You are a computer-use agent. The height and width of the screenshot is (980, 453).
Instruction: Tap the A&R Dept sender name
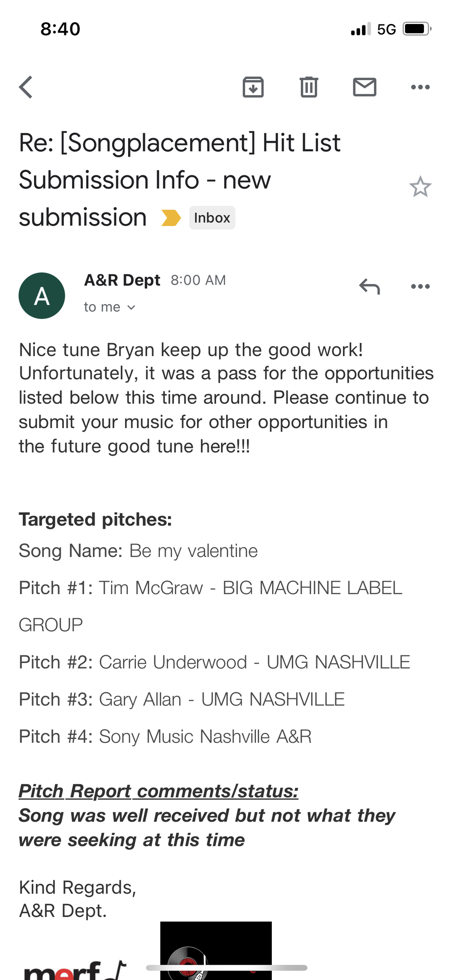click(x=122, y=280)
